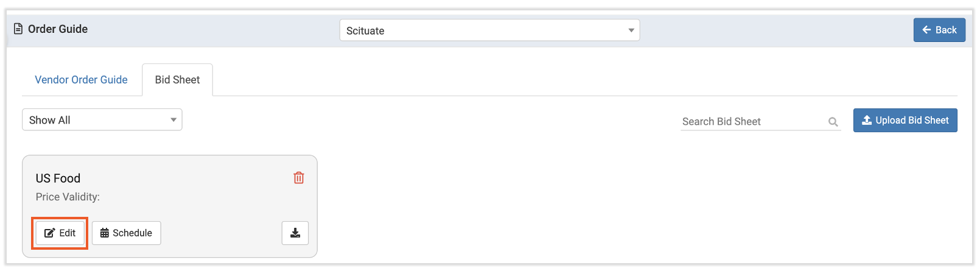Click the pencil icon on Edit
Screen dimensions: 980x268
tap(50, 233)
